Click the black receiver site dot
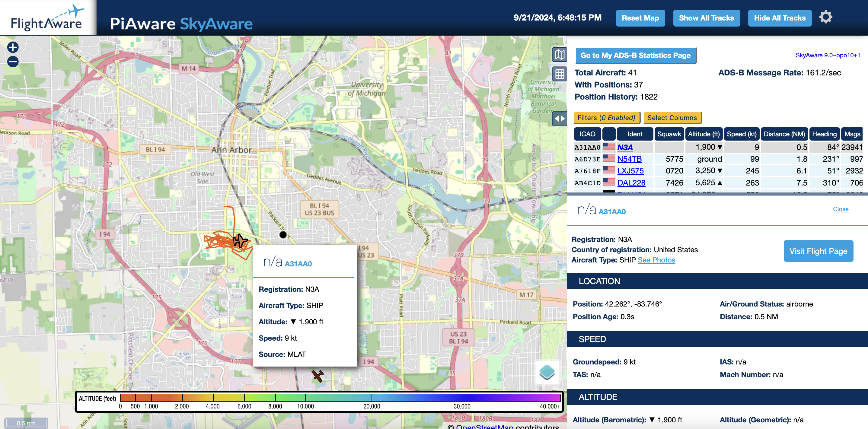The width and height of the screenshot is (868, 429). pos(283,235)
